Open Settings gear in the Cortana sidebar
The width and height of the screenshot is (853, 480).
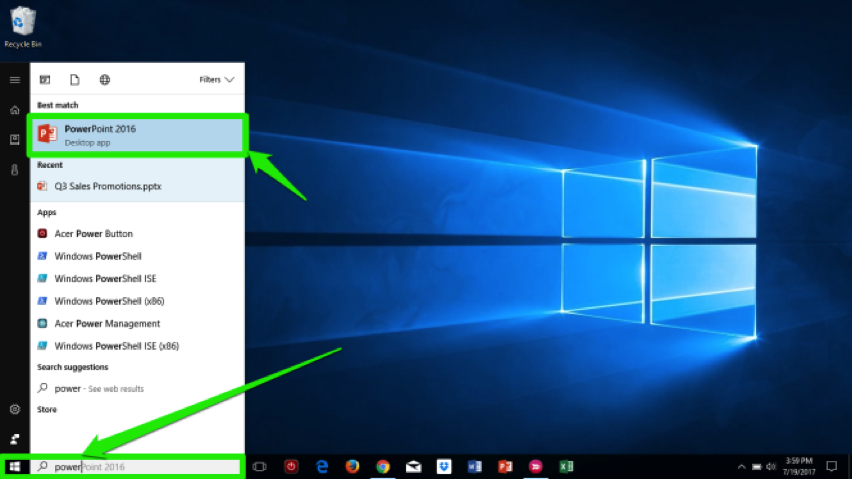pos(15,409)
